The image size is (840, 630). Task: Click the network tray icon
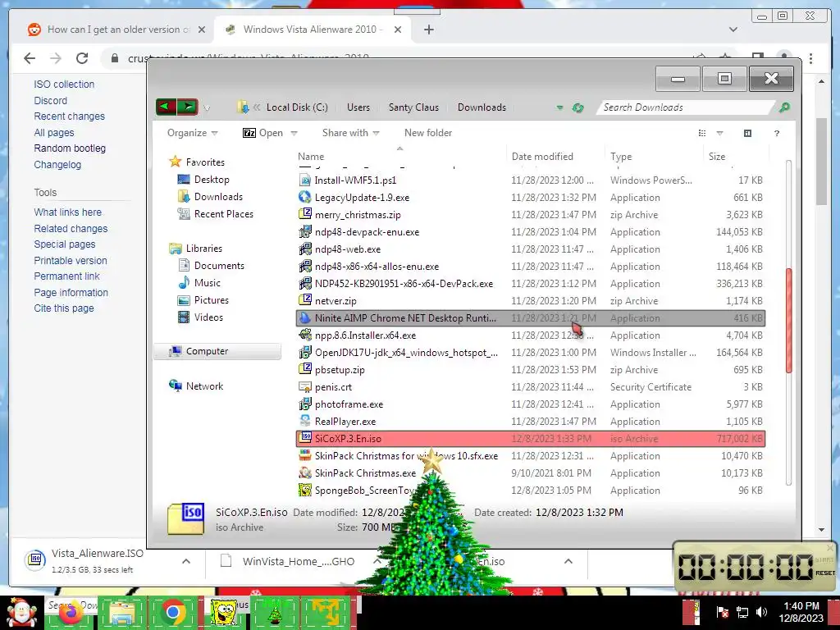[742, 612]
